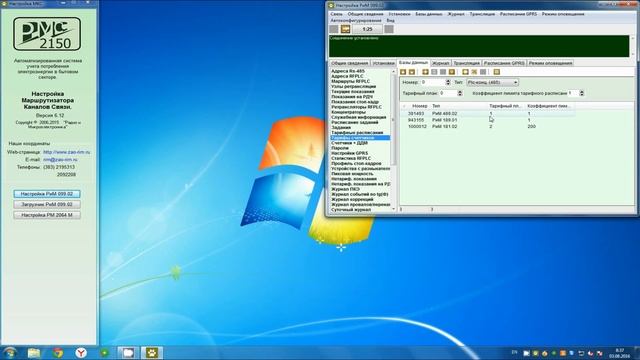Viewport: 640px width, 360px height.
Task: Select the highlighted Тарифы счетчиков item
Action: 360,138
